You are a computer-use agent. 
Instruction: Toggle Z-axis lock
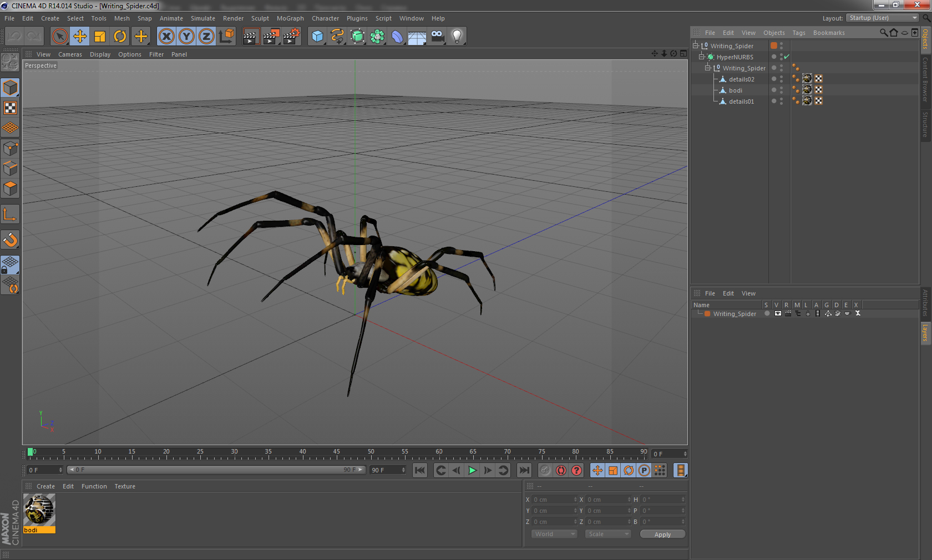pos(206,37)
